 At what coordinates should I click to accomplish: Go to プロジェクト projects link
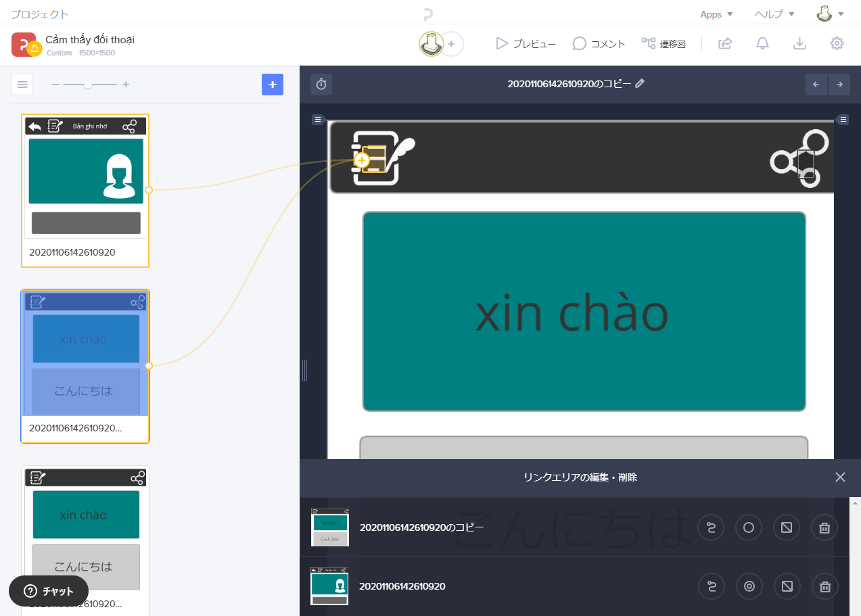(39, 14)
